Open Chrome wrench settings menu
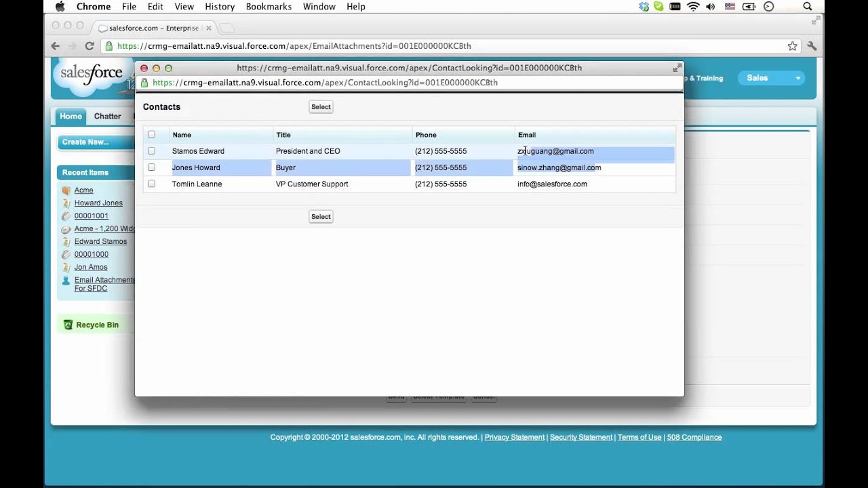The height and width of the screenshot is (488, 868). [812, 46]
